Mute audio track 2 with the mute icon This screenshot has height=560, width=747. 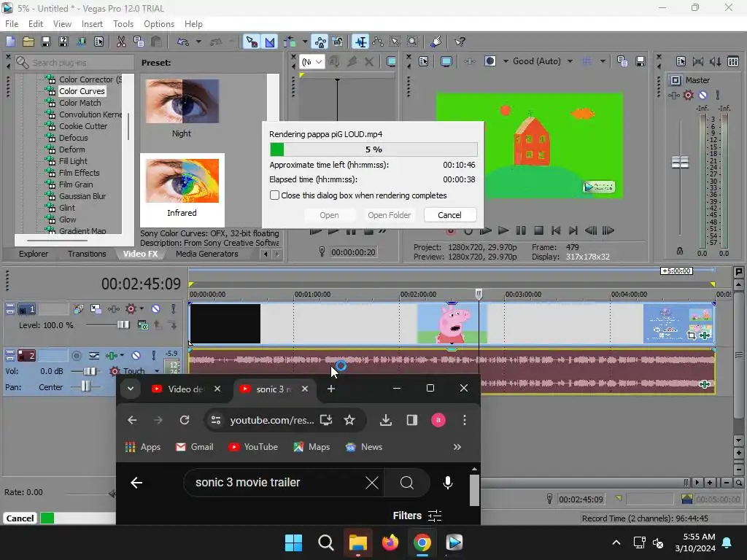[x=136, y=356]
